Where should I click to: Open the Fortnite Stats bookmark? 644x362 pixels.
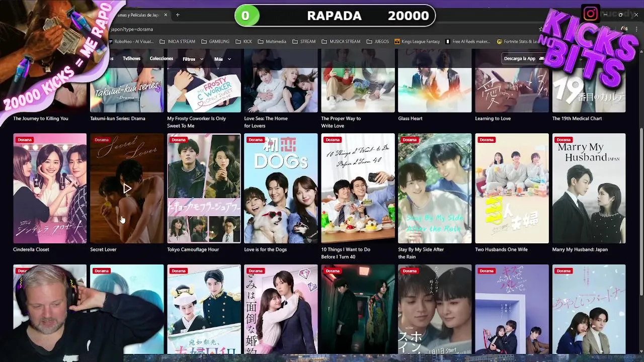[517, 42]
